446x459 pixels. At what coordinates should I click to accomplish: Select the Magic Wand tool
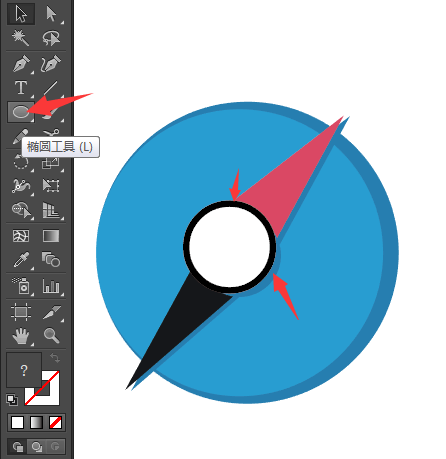click(x=21, y=38)
